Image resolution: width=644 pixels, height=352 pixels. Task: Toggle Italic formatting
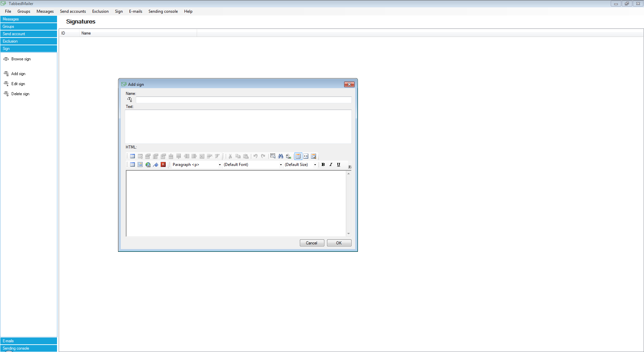point(331,165)
